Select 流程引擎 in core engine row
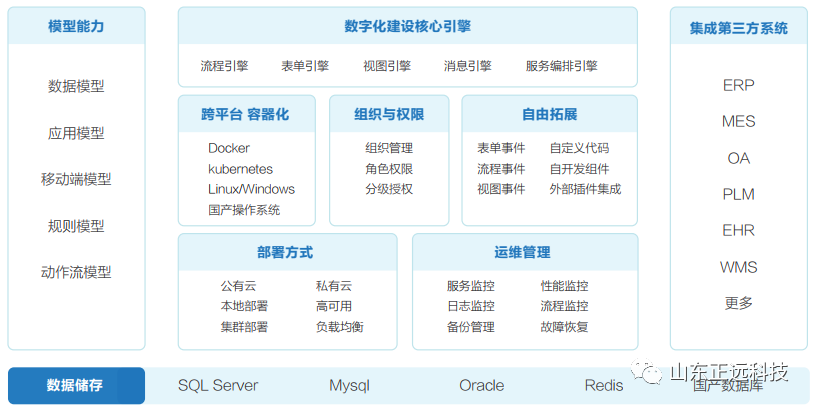Screen dimensions: 815x408 224,66
